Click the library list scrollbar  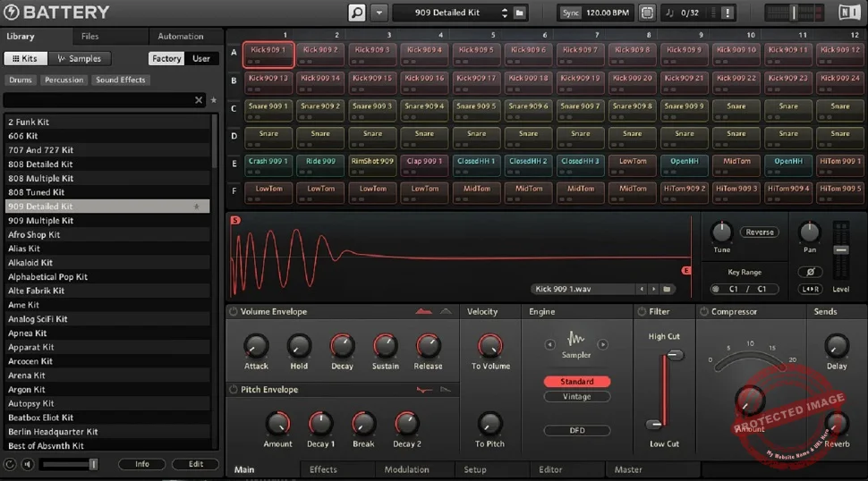[x=215, y=141]
